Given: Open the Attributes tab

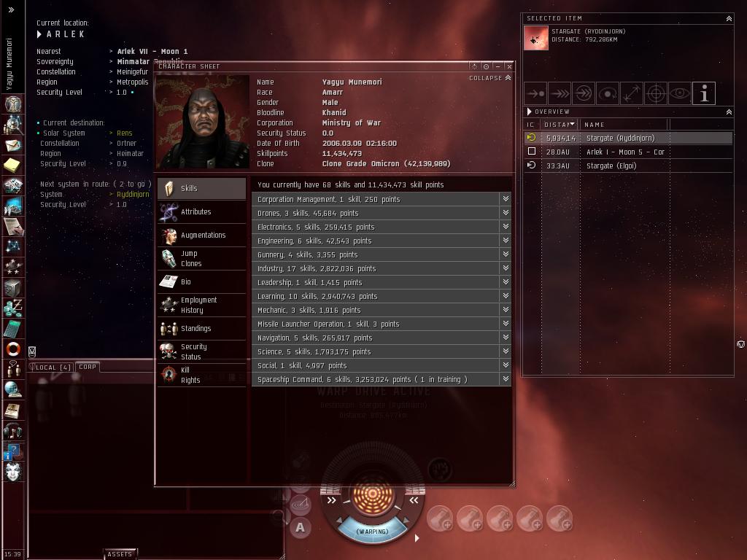Looking at the screenshot, I should tap(201, 212).
